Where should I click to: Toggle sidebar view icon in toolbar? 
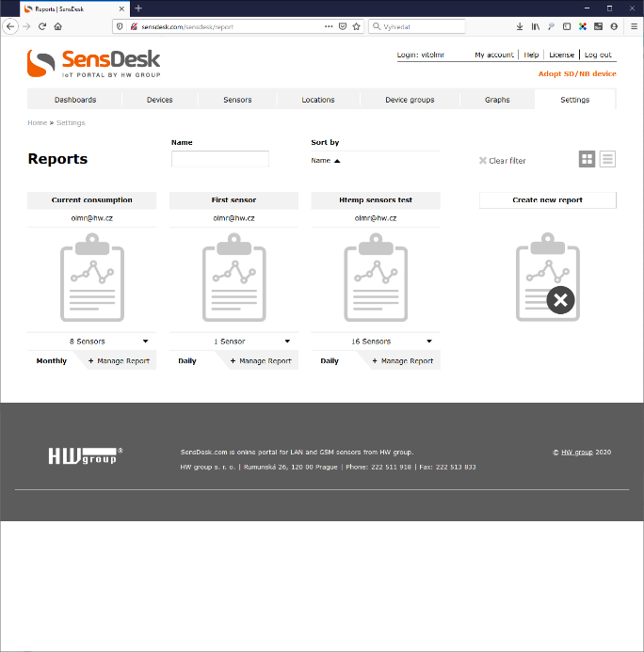click(x=567, y=26)
